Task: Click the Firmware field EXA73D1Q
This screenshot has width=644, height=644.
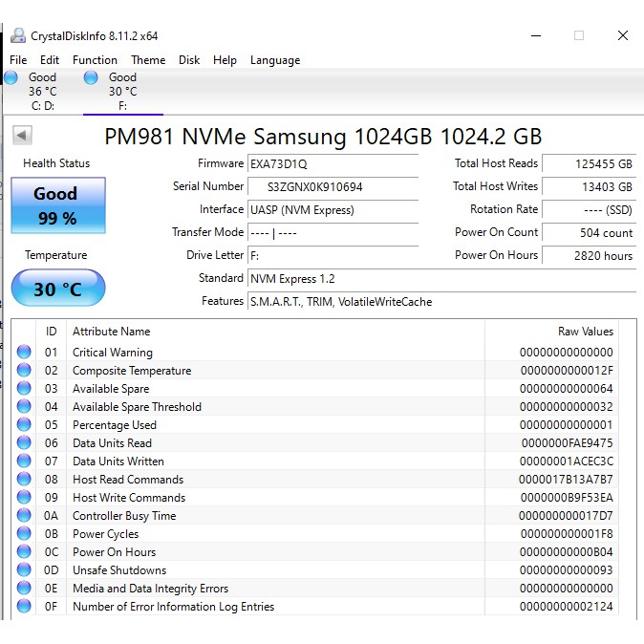Action: tap(333, 164)
